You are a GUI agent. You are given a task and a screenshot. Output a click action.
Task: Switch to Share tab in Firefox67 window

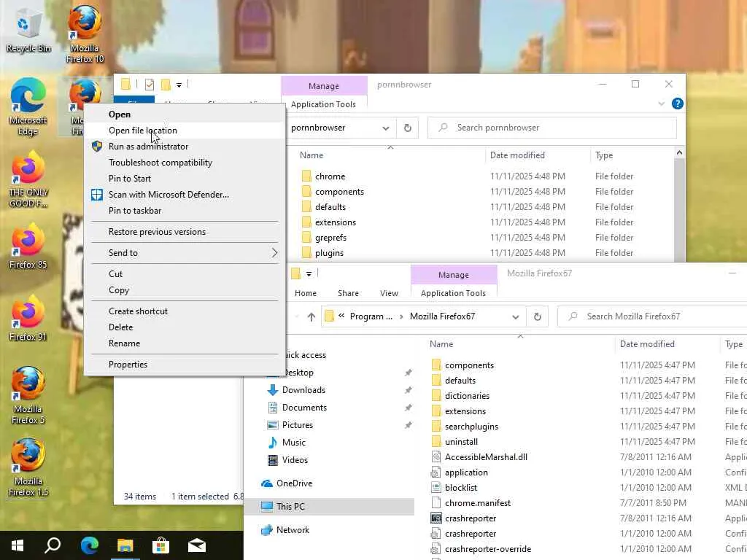point(348,293)
